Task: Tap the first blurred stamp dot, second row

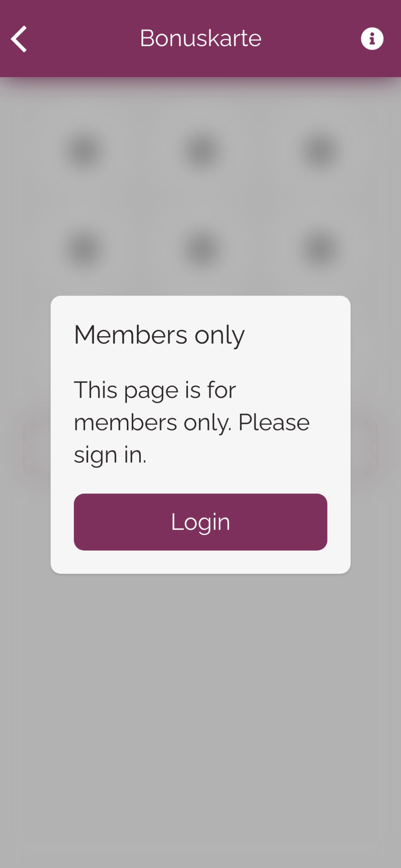Action: 83,250
